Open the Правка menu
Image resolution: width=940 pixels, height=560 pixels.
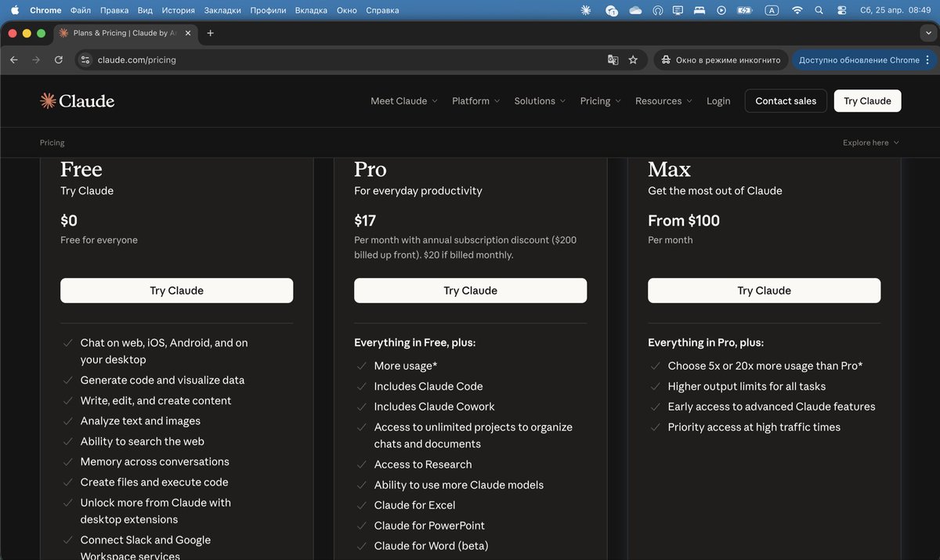pyautogui.click(x=114, y=10)
